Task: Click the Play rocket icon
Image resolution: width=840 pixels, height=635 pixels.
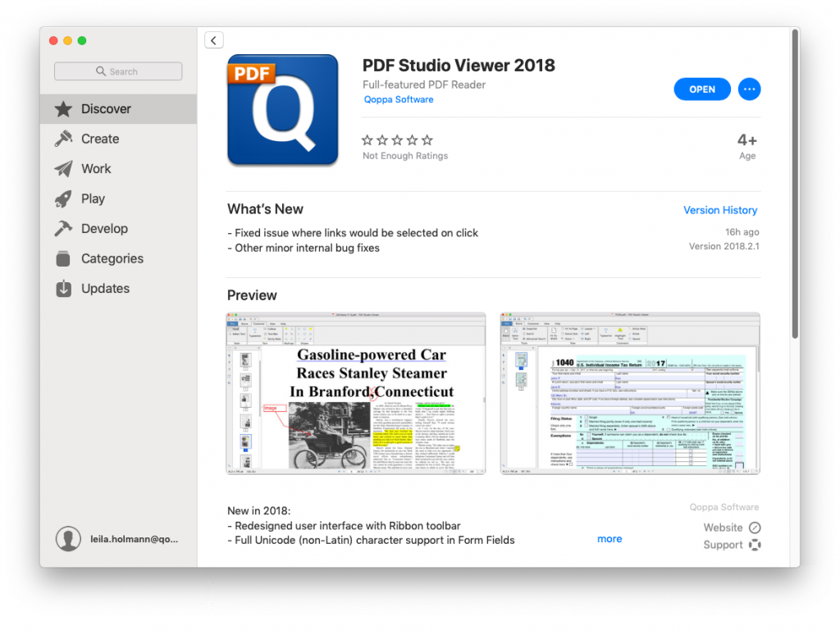Action: (x=63, y=199)
